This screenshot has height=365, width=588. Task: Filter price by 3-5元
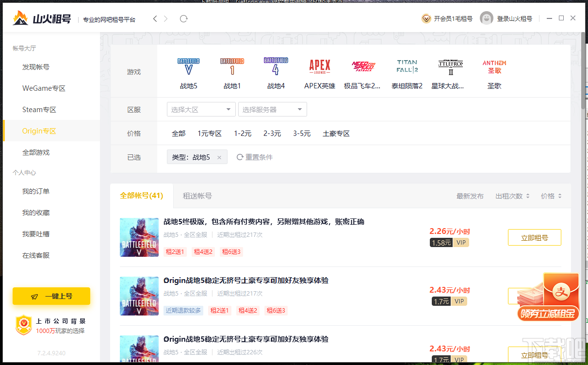pyautogui.click(x=302, y=133)
